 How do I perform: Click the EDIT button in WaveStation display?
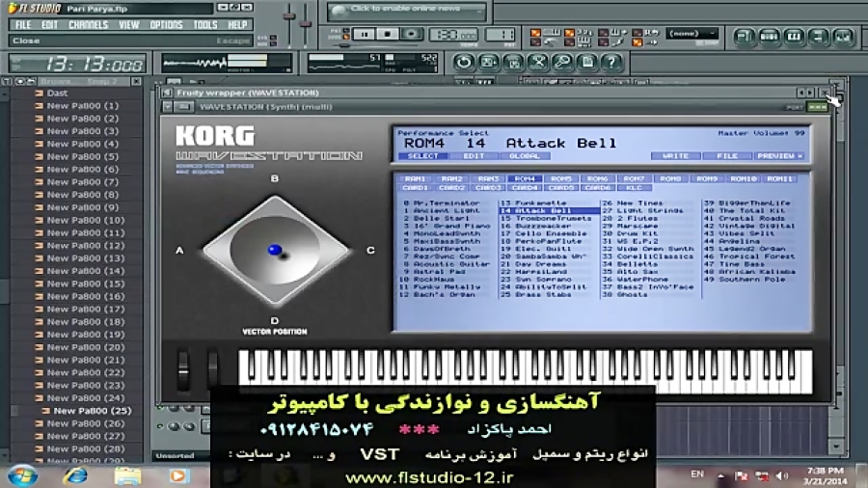pos(474,156)
